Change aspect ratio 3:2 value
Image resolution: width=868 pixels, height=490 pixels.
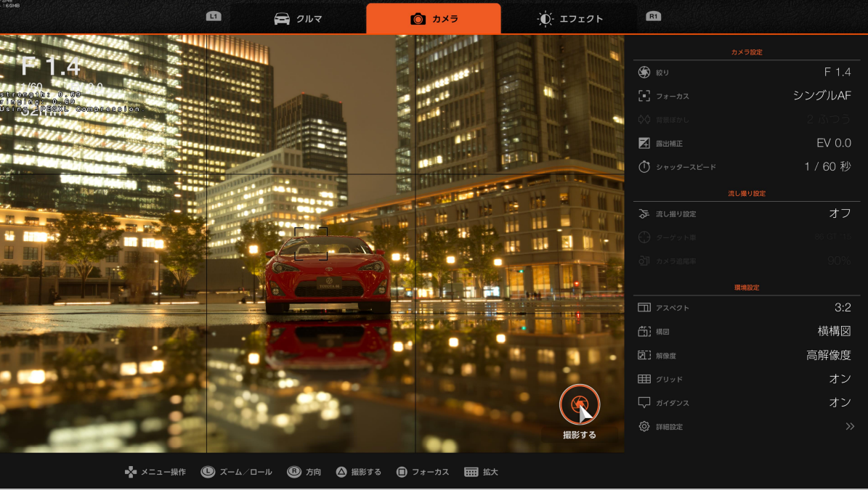point(843,308)
